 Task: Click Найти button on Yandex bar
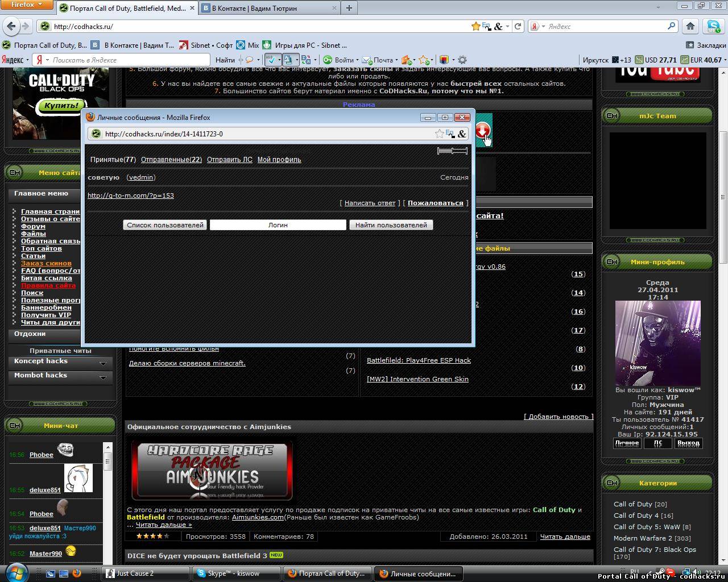[225, 60]
